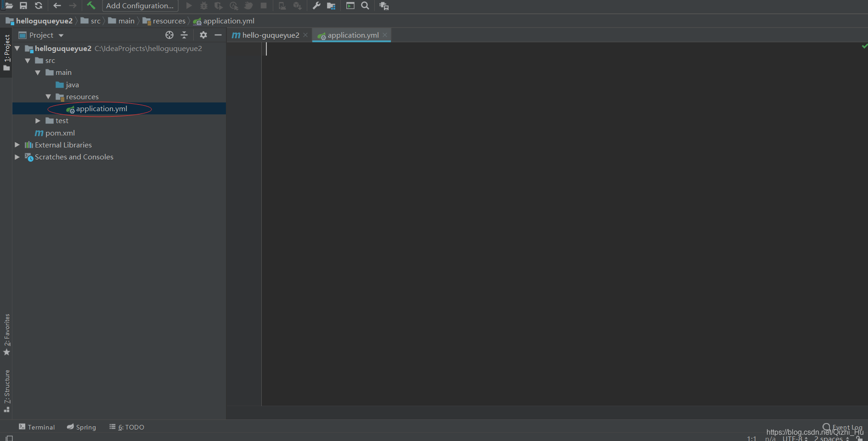
Task: Click main in the breadcrumb bar
Action: click(x=126, y=21)
